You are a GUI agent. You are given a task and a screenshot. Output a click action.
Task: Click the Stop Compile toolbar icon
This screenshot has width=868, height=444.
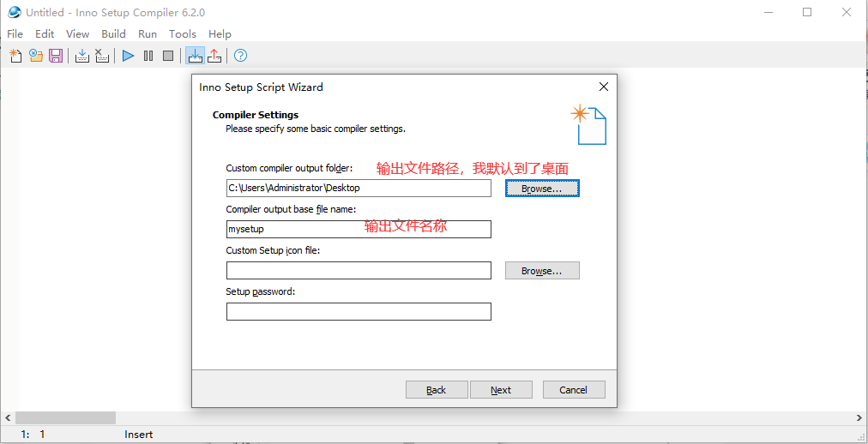click(x=102, y=56)
